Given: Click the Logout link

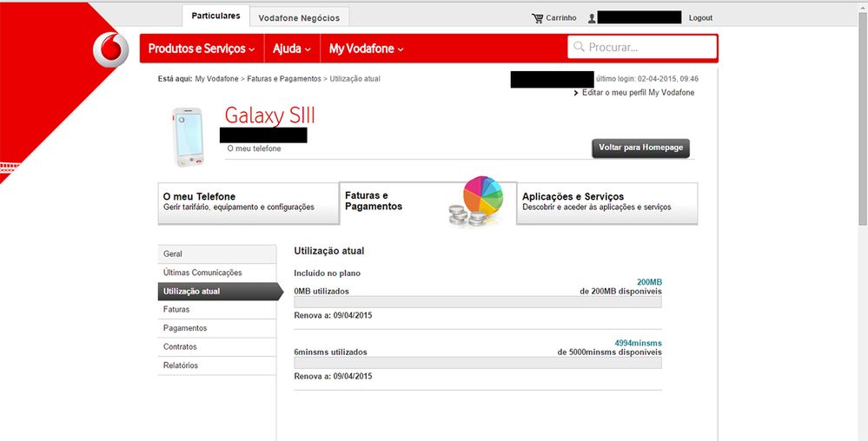Looking at the screenshot, I should pyautogui.click(x=700, y=18).
